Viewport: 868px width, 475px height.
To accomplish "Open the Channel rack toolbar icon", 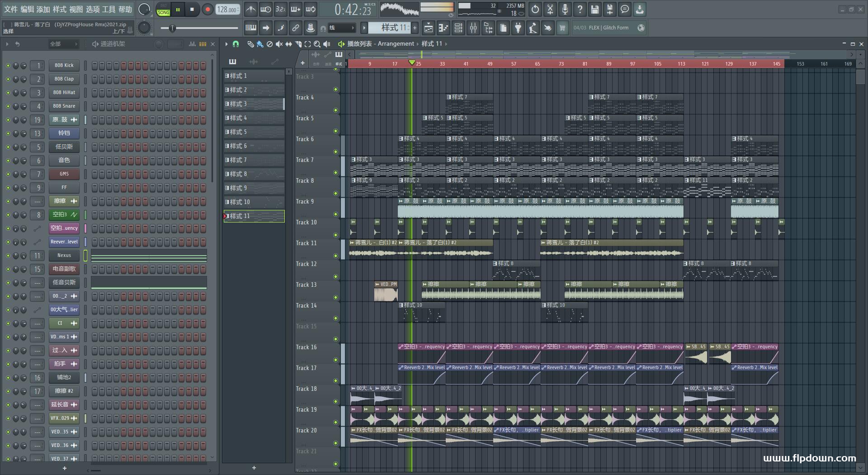I will tap(458, 28).
